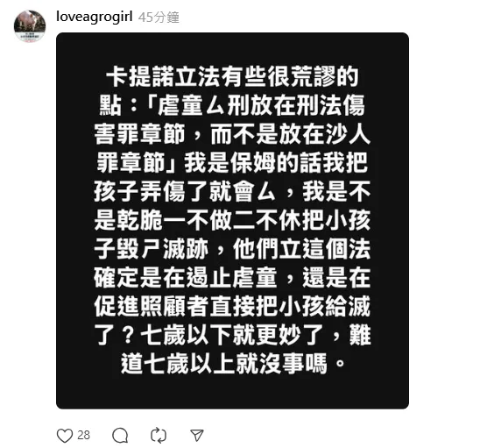Open the black text image in full view

coord(232,221)
